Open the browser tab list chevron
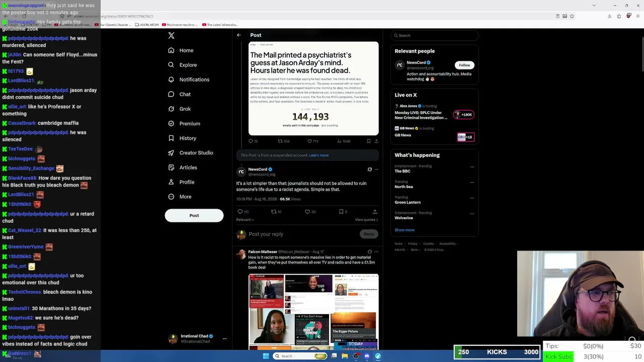Screen dimensions: 644x362 pyautogui.click(x=594, y=5)
